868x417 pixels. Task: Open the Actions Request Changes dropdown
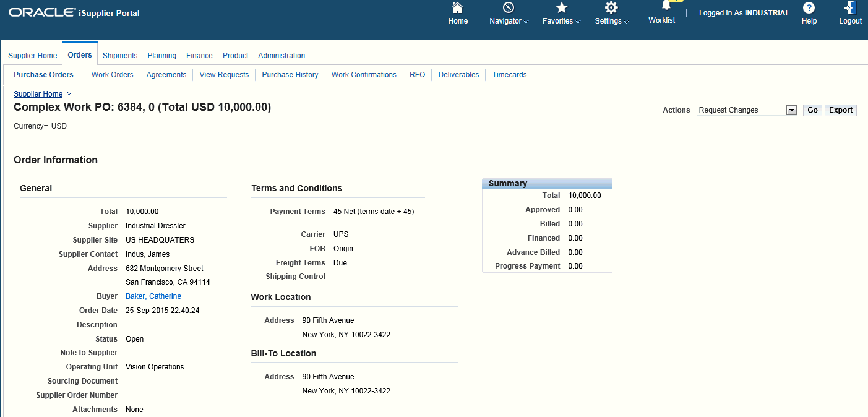(x=747, y=110)
